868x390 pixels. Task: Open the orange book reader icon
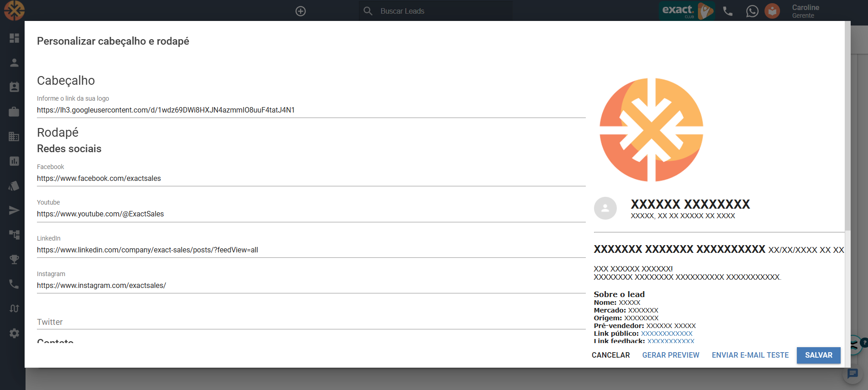(x=772, y=11)
